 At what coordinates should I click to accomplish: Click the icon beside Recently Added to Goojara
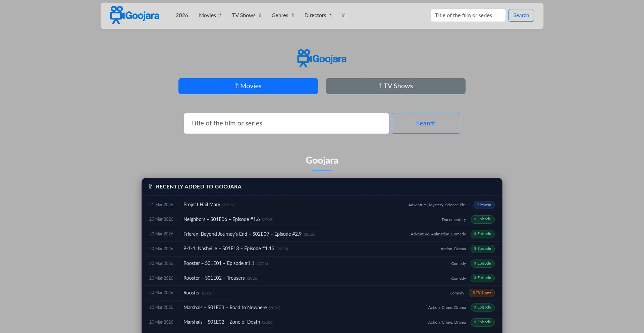pos(151,186)
